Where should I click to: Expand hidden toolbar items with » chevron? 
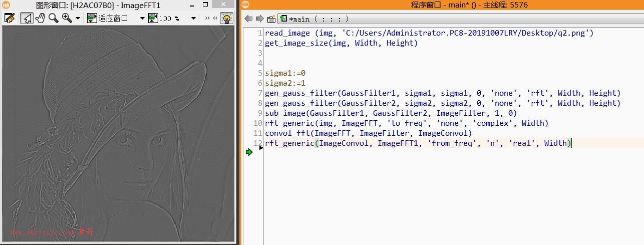click(x=207, y=18)
